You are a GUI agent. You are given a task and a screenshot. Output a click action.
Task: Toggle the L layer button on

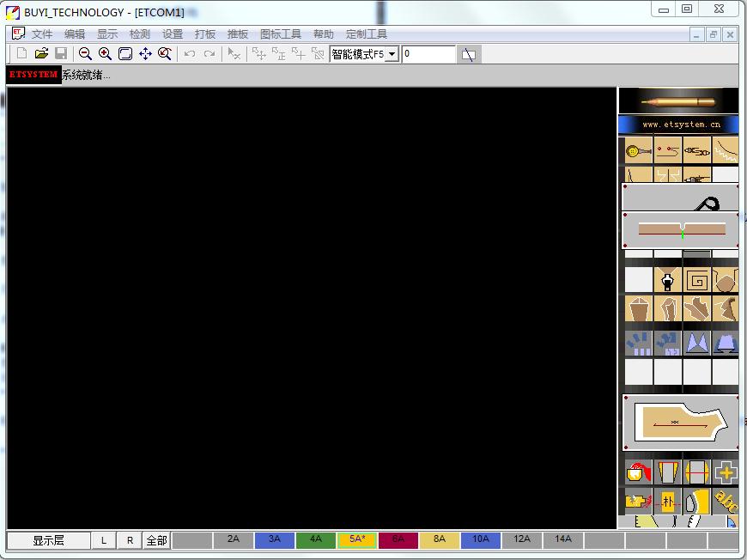pos(103,539)
